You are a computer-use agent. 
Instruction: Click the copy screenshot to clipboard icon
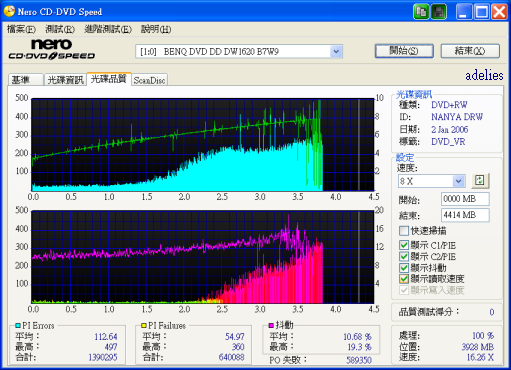coord(421,12)
